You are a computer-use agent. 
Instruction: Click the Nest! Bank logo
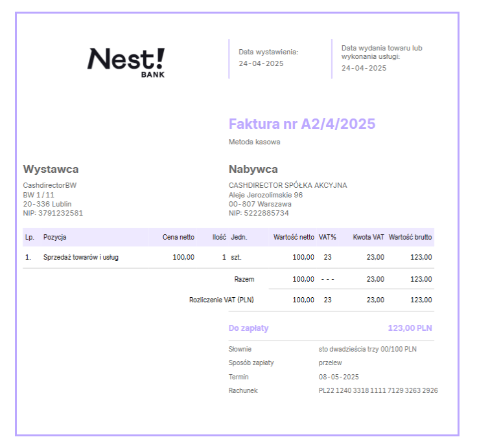point(126,63)
